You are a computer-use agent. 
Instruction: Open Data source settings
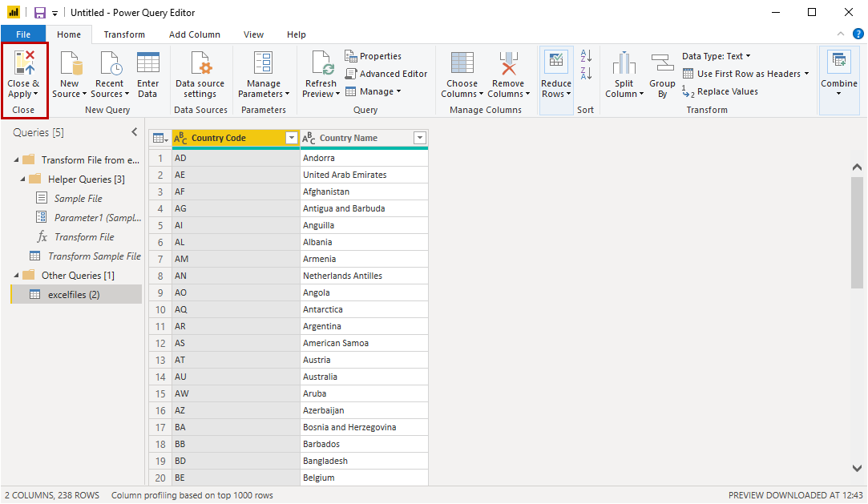(200, 66)
